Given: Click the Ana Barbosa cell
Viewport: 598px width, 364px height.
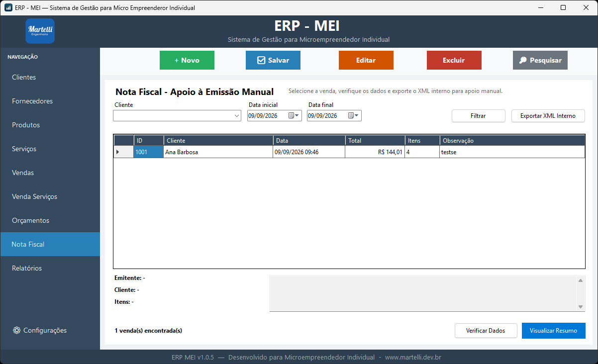Looking at the screenshot, I should 218,152.
